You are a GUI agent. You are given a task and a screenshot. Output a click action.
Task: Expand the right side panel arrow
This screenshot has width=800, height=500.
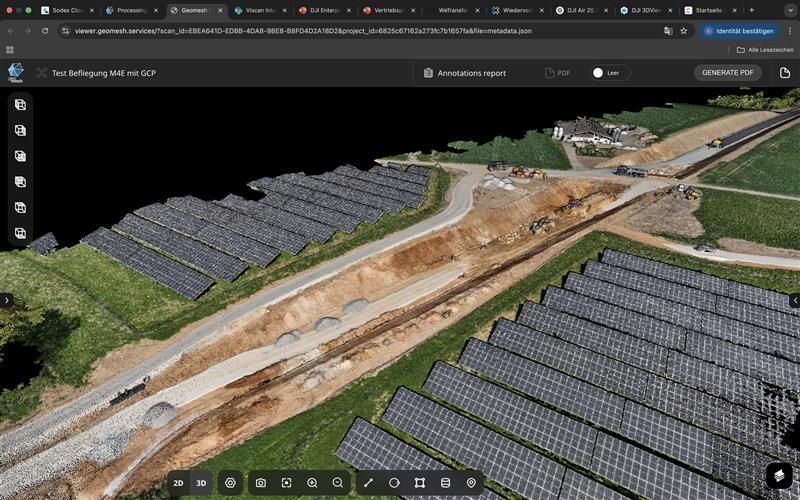point(794,300)
